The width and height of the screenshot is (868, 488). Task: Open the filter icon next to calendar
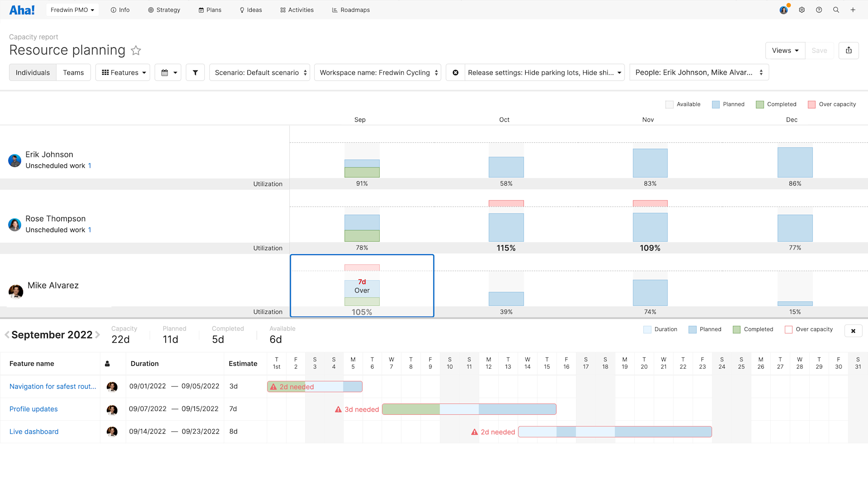[195, 72]
